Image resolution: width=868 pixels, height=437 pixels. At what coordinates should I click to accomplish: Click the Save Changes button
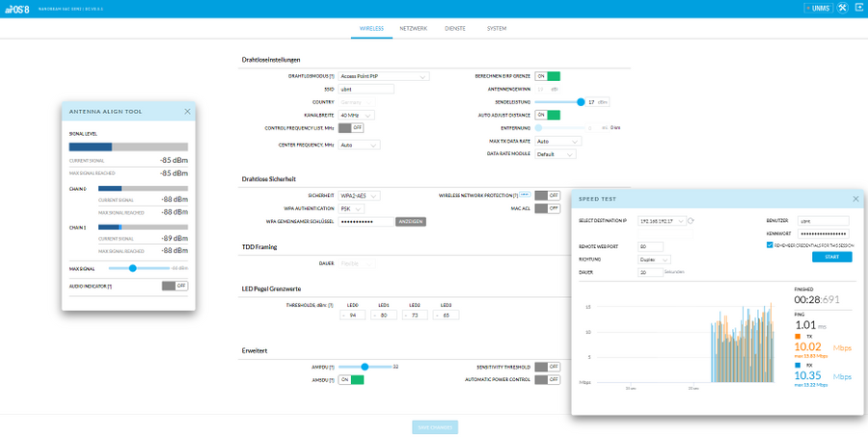[x=435, y=427]
